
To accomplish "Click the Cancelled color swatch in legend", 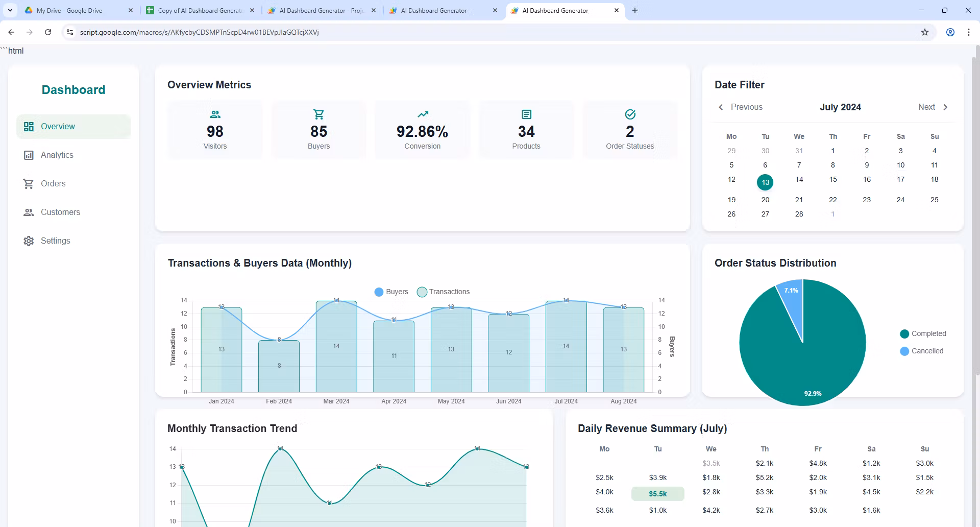I will [x=904, y=351].
